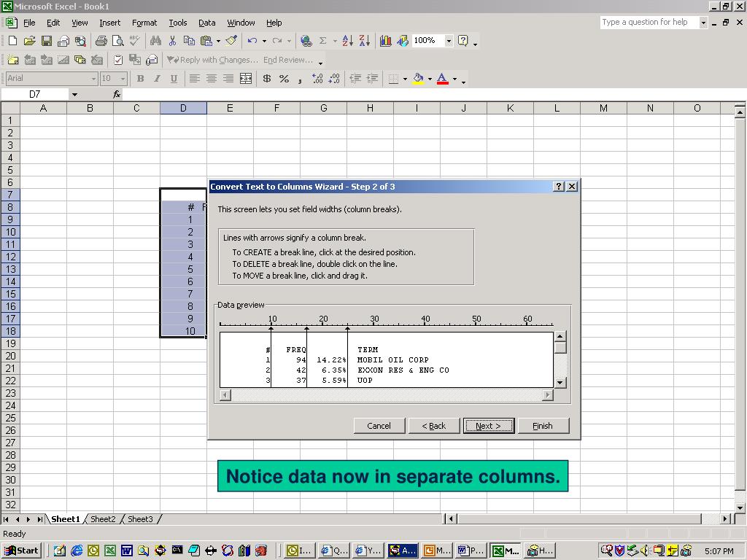
Task: Click the Paste clipboard icon
Action: tap(206, 41)
